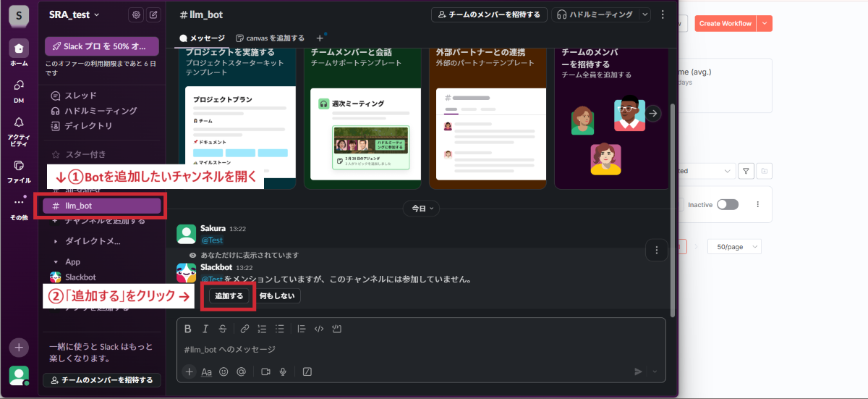The width and height of the screenshot is (868, 399).
Task: Open the huddle options dropdown arrow
Action: [x=646, y=14]
